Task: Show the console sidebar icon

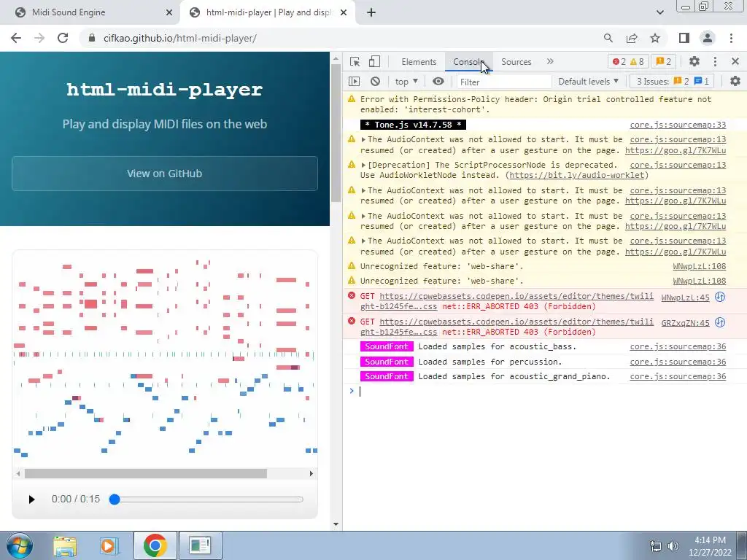Action: (354, 82)
